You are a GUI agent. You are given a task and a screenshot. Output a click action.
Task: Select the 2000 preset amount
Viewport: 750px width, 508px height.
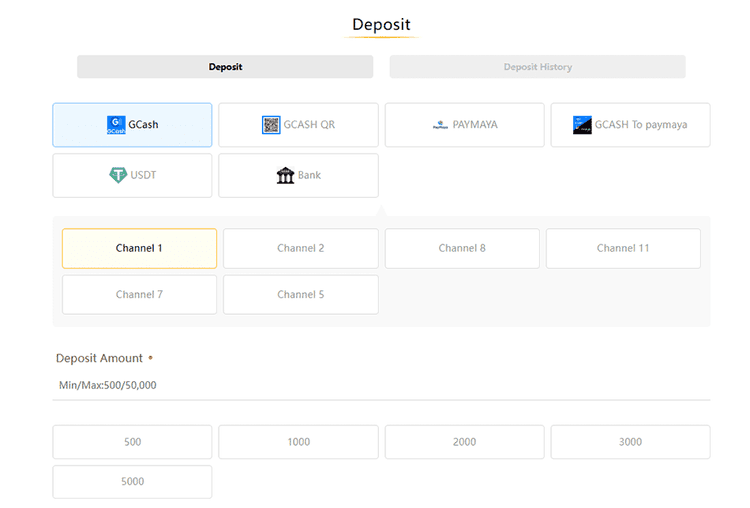coord(464,442)
